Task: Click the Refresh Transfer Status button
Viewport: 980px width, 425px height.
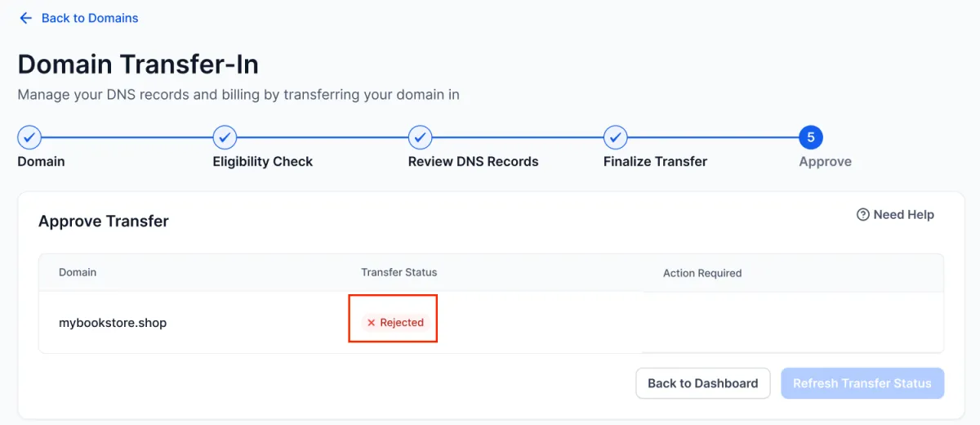Action: coord(862,383)
